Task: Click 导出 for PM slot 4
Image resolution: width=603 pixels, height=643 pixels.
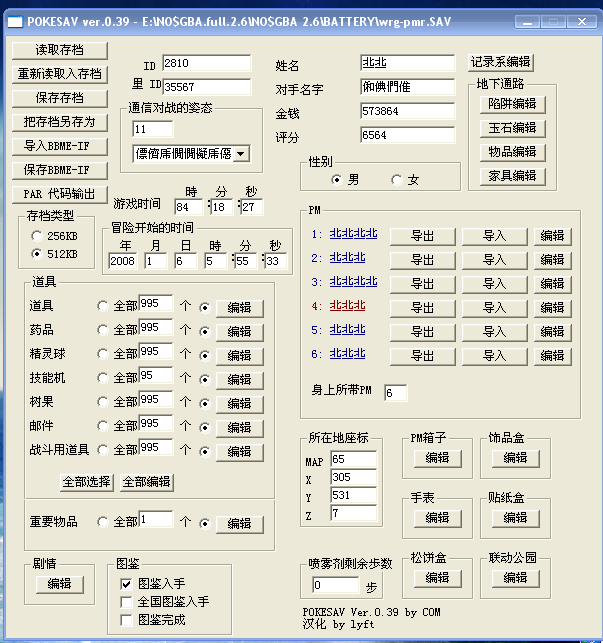Action: click(x=423, y=308)
